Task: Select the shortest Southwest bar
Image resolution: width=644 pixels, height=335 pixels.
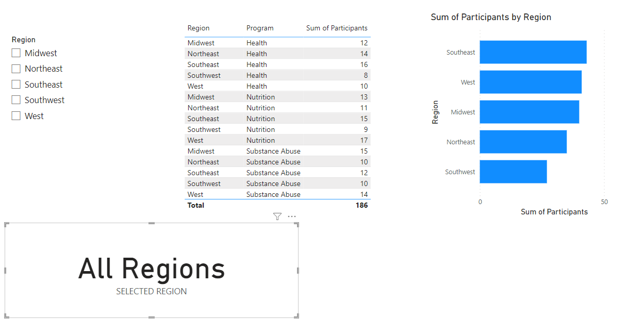Action: [x=512, y=172]
